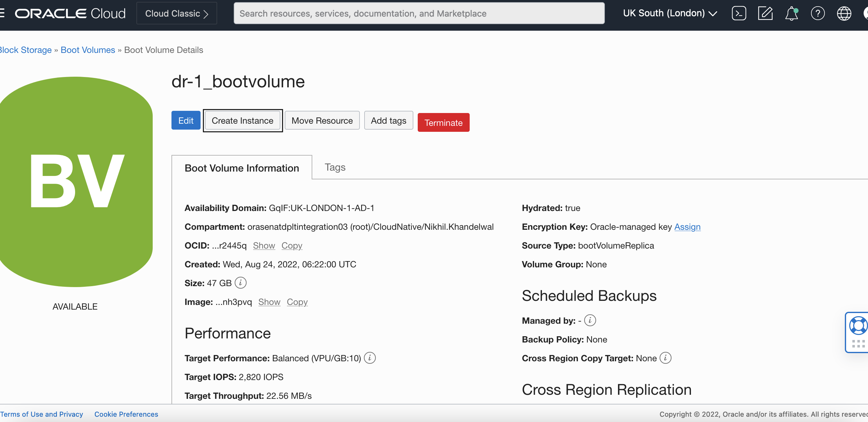Viewport: 868px width, 422px height.
Task: Open the language globe icon
Action: pos(844,13)
